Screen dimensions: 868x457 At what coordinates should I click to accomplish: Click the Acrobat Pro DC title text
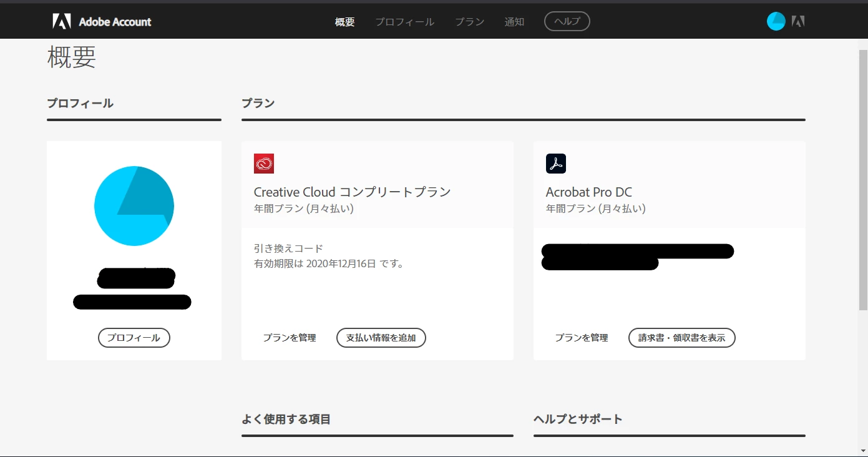pos(589,192)
